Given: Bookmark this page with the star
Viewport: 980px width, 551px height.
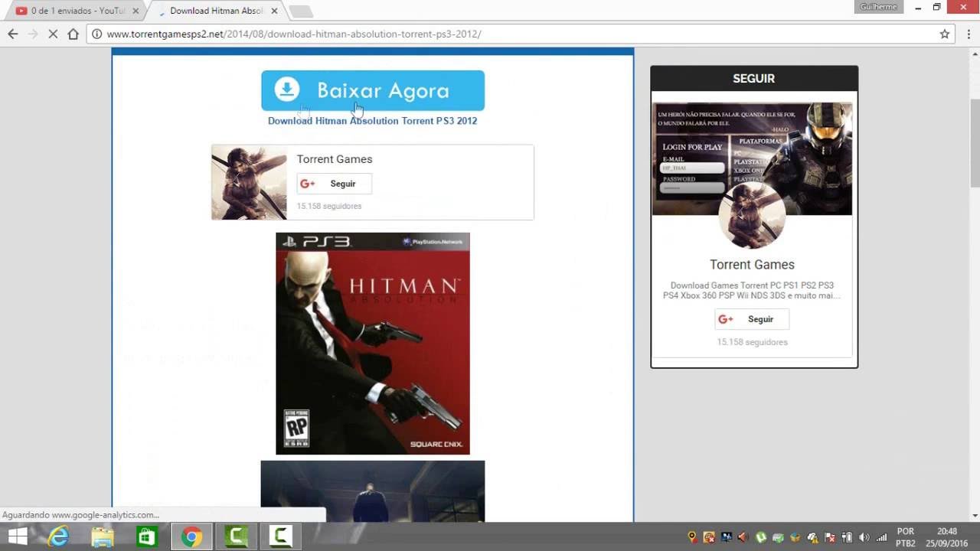Looking at the screenshot, I should click(945, 34).
